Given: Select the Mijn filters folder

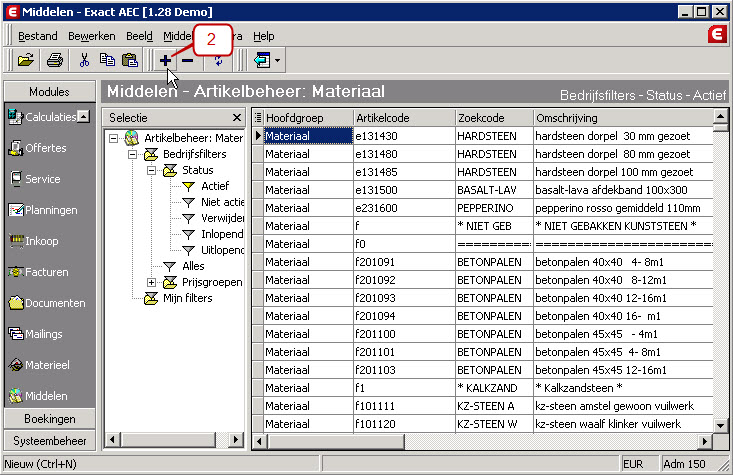Looking at the screenshot, I should coord(187,298).
